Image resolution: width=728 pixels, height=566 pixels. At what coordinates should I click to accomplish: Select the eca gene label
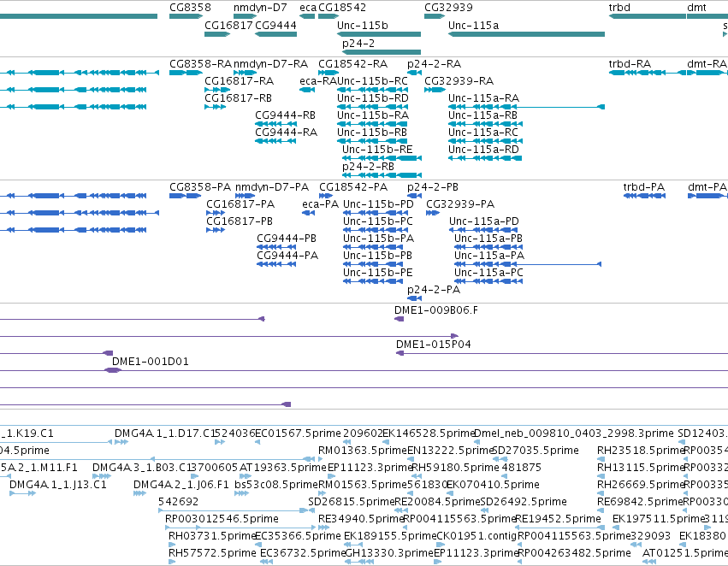pyautogui.click(x=308, y=8)
